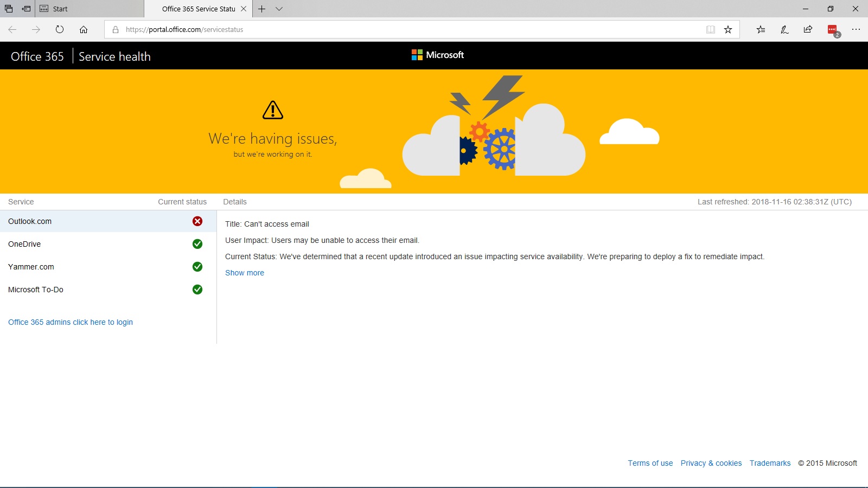
Task: Open reading view in the address bar
Action: 711,29
